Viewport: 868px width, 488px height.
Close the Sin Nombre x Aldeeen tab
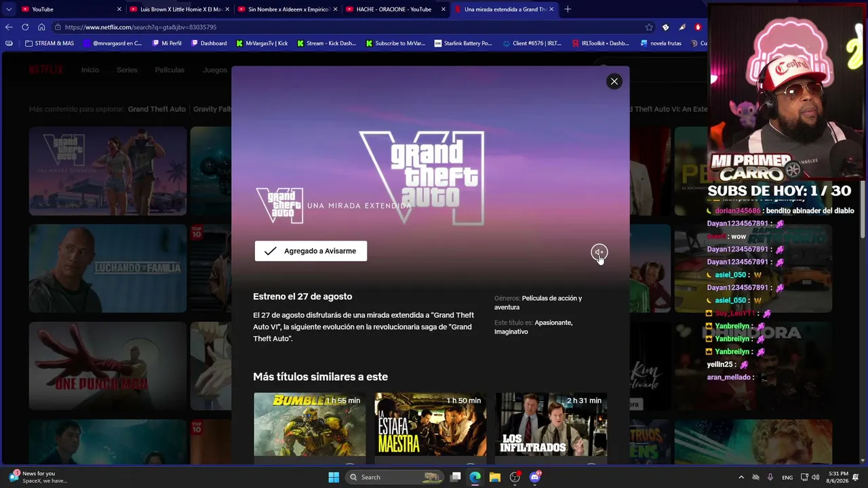[x=335, y=9]
